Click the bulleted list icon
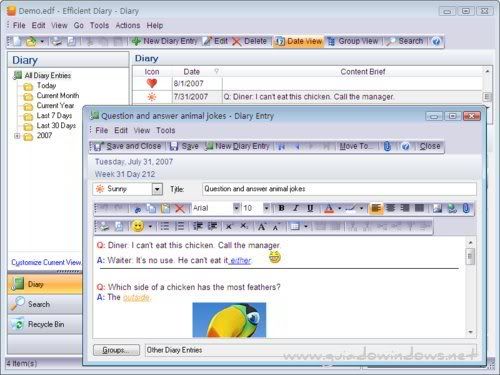 click(165, 226)
